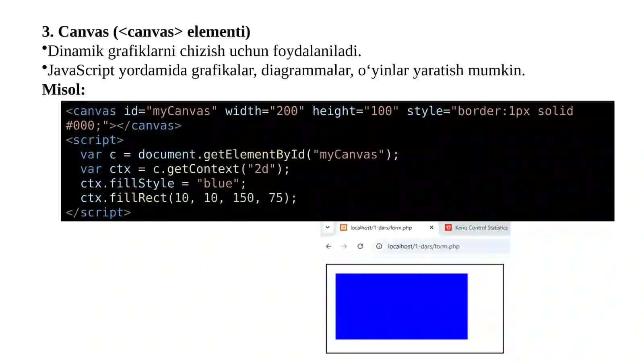Viewport: 644px width, 362px height.
Task: Click the browser back arrow
Action: pyautogui.click(x=328, y=246)
